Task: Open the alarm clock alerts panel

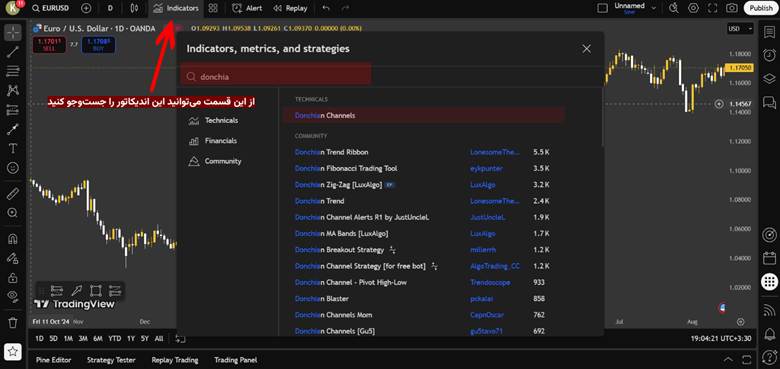Action: [769, 55]
